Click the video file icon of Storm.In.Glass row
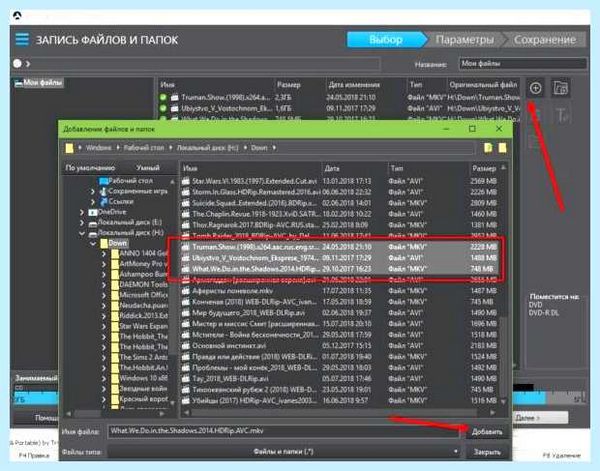Image resolution: width=600 pixels, height=471 pixels. point(186,192)
